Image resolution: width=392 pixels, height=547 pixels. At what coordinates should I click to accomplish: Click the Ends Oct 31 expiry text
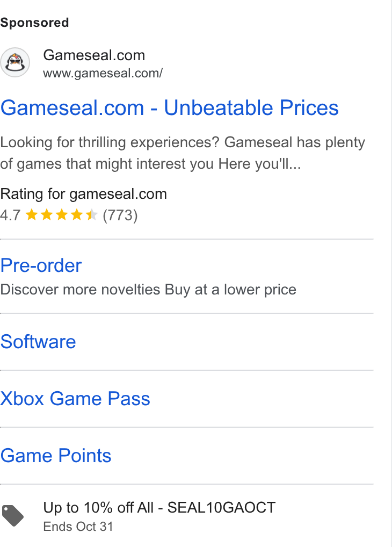pos(78,527)
